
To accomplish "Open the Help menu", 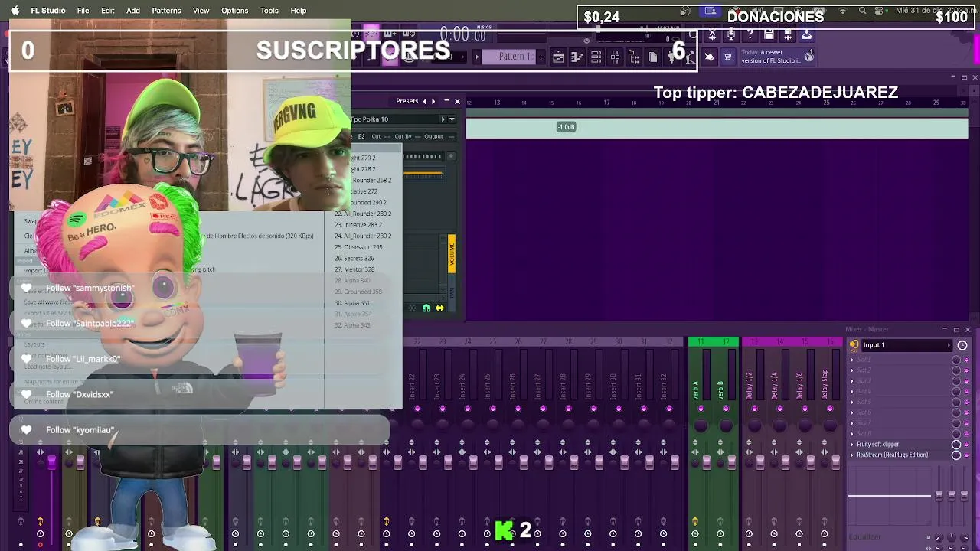I will [299, 11].
